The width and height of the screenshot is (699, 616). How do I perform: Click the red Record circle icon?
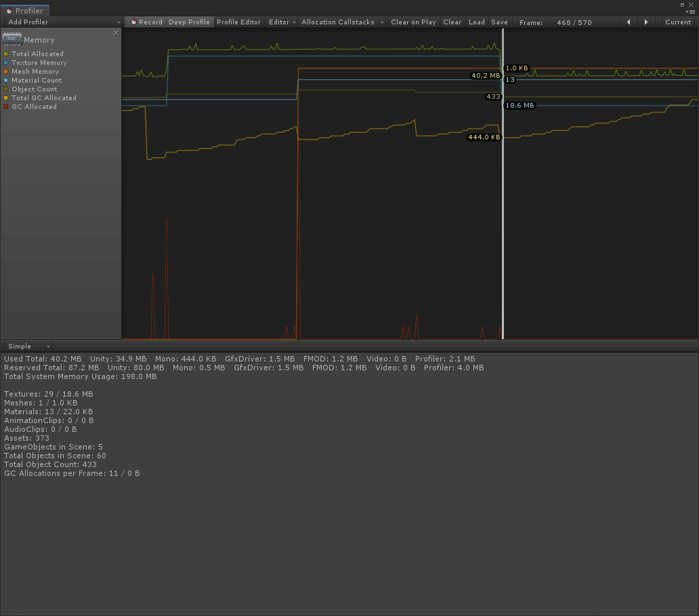(x=133, y=22)
